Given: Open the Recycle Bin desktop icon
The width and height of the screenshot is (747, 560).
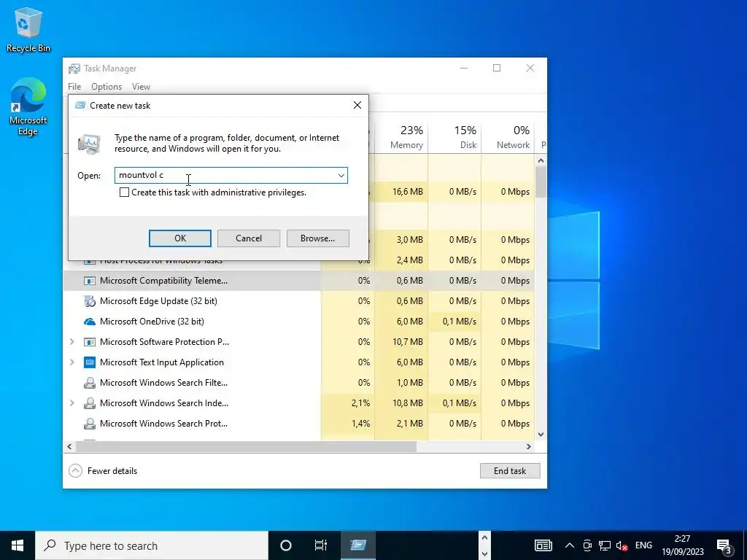Looking at the screenshot, I should [28, 29].
